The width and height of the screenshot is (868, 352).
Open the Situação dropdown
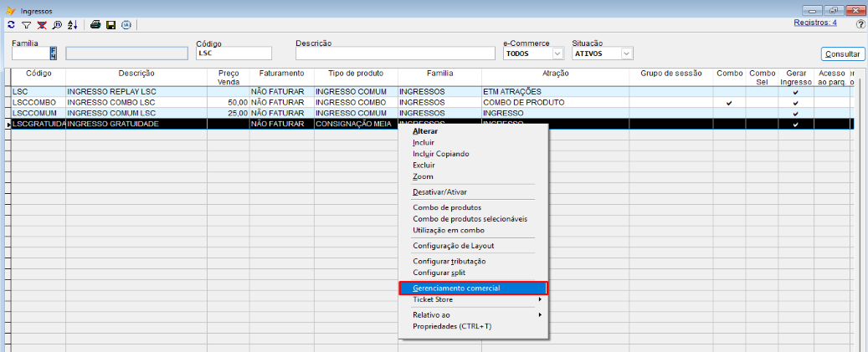pos(626,54)
